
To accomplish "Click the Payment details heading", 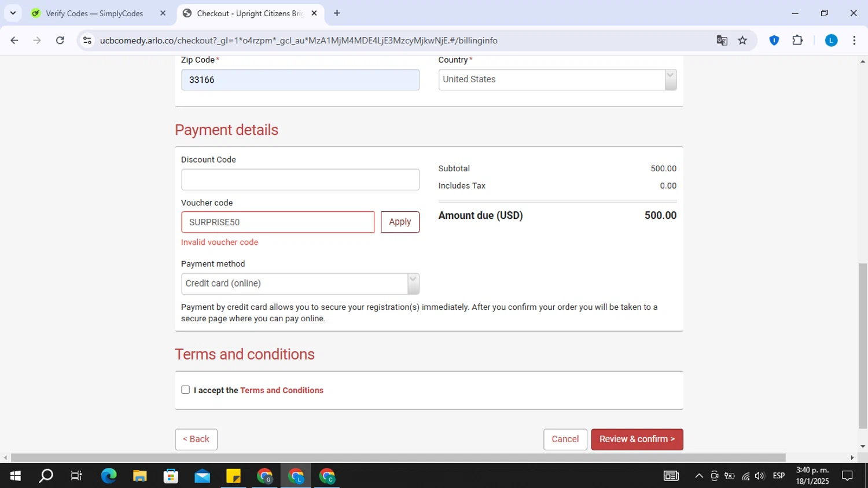I will click(227, 130).
